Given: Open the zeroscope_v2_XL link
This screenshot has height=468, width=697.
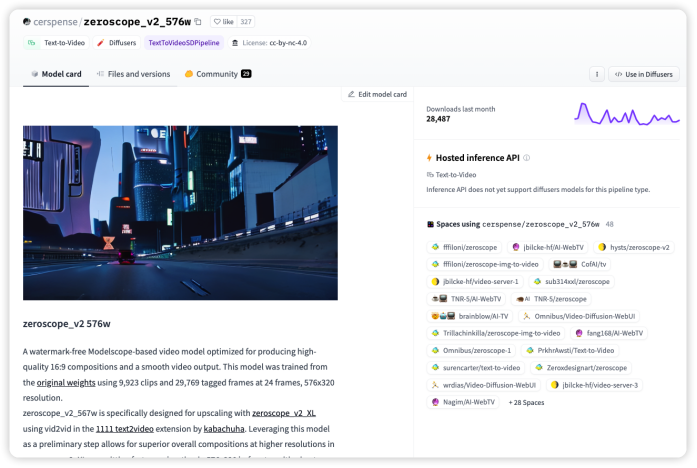Looking at the screenshot, I should (284, 413).
